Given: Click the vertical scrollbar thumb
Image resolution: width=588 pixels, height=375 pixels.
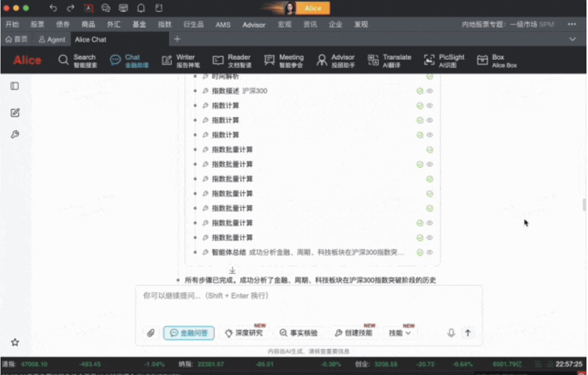Looking at the screenshot, I should tap(584, 205).
